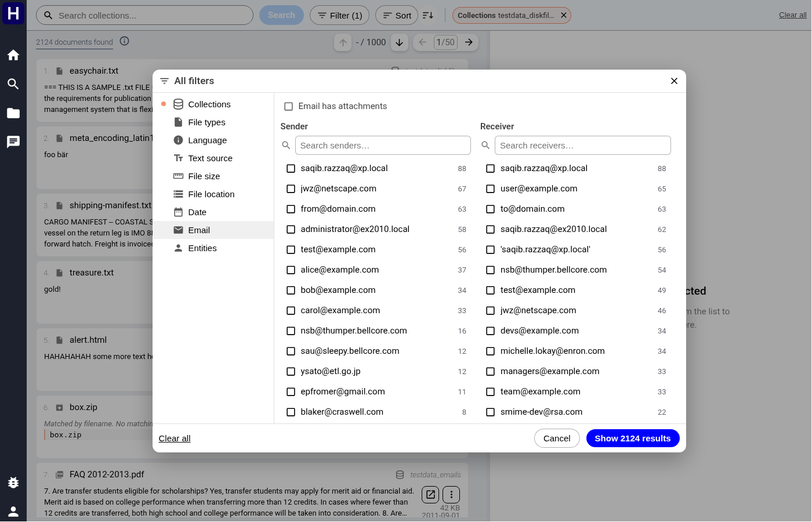This screenshot has width=812, height=522.
Task: Click the Search receivers input field
Action: (x=583, y=146)
